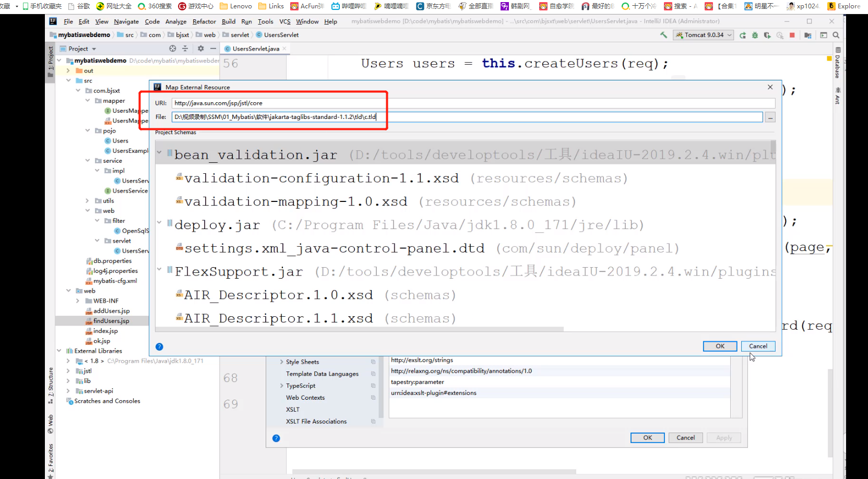868x479 pixels.
Task: Select Web Contexts in Settings tree
Action: point(305,398)
